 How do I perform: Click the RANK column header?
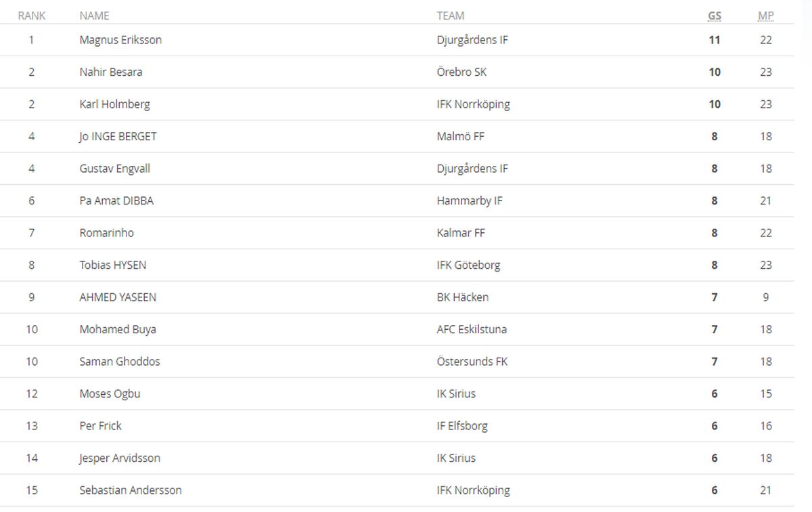click(x=32, y=16)
